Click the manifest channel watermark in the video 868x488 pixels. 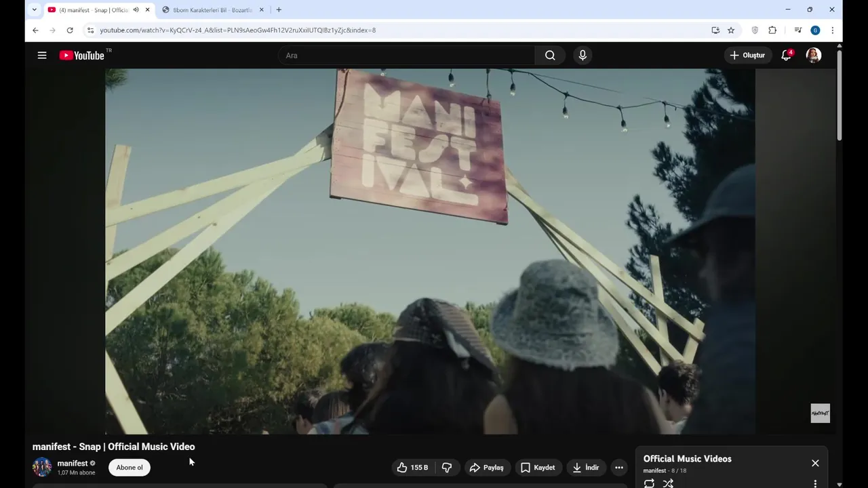[x=820, y=413]
